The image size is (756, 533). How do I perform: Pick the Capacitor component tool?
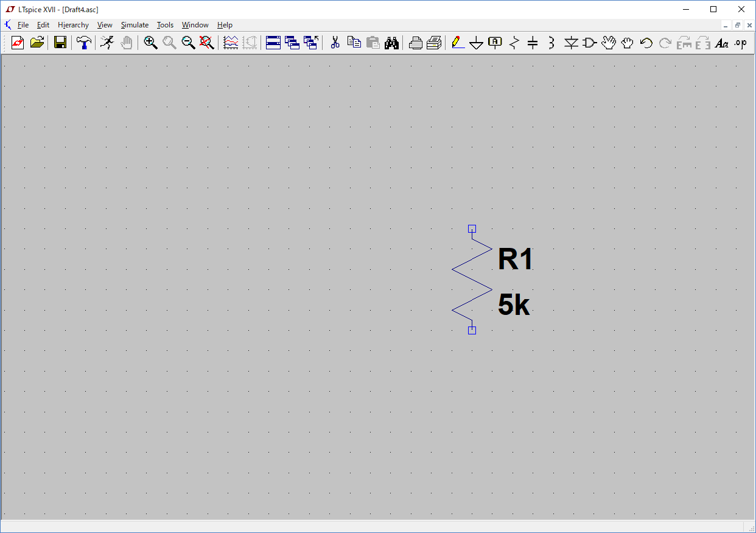tap(533, 43)
